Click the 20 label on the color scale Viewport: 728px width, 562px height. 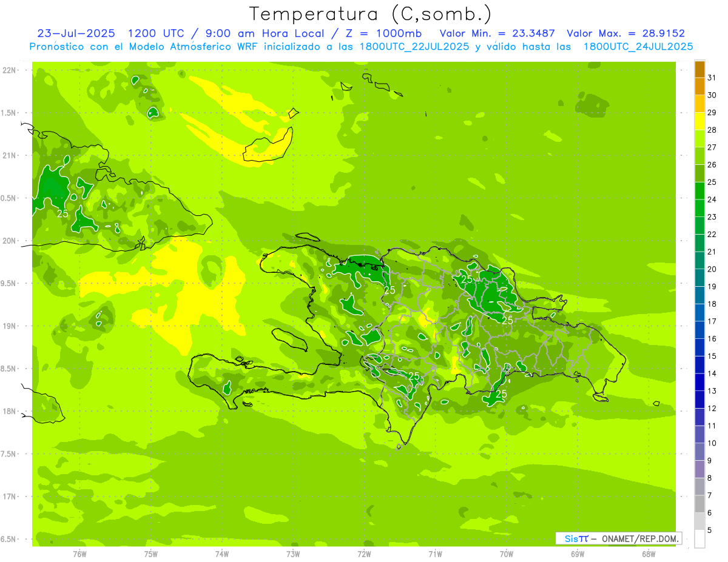712,269
